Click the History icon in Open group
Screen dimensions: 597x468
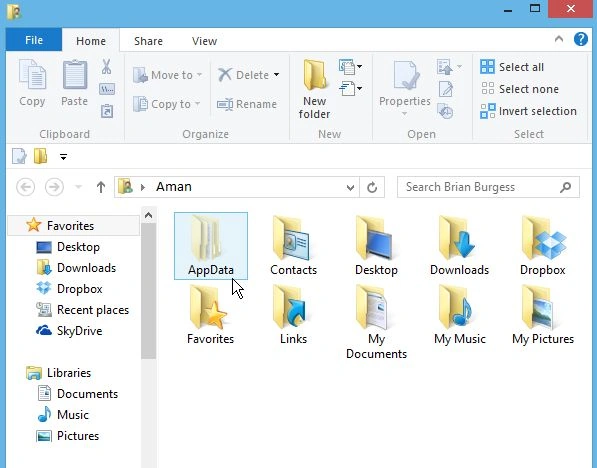point(445,111)
